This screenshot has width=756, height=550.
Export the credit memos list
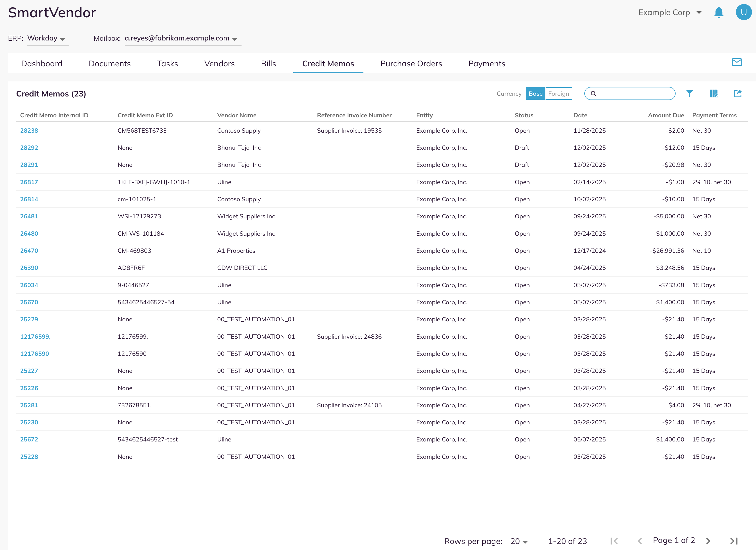(738, 94)
